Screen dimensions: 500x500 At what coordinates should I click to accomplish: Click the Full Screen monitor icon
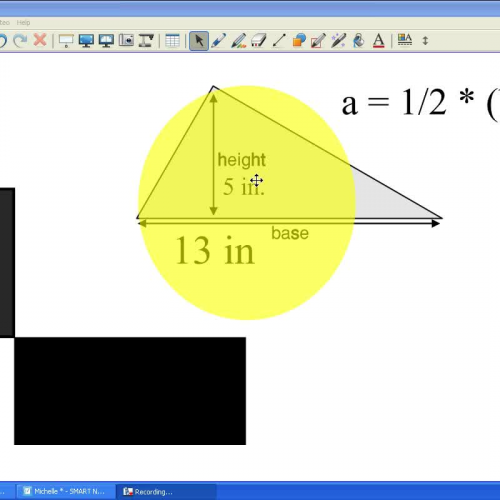(86, 41)
